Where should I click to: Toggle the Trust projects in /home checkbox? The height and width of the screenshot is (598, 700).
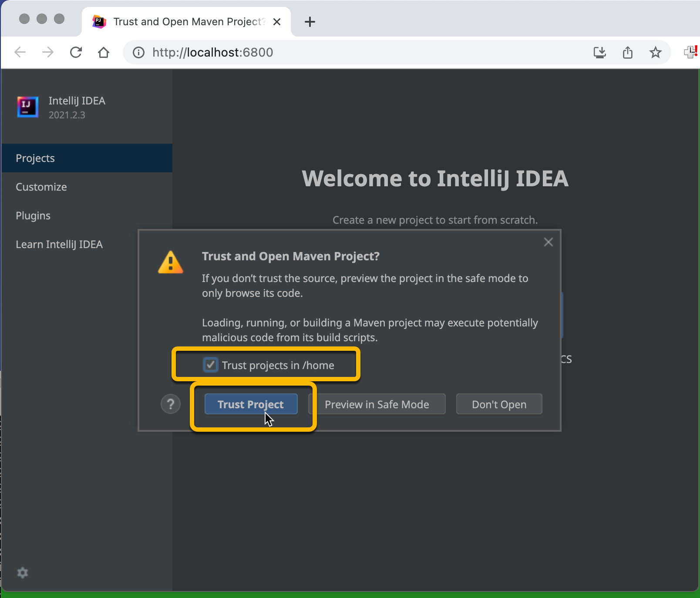pyautogui.click(x=211, y=365)
